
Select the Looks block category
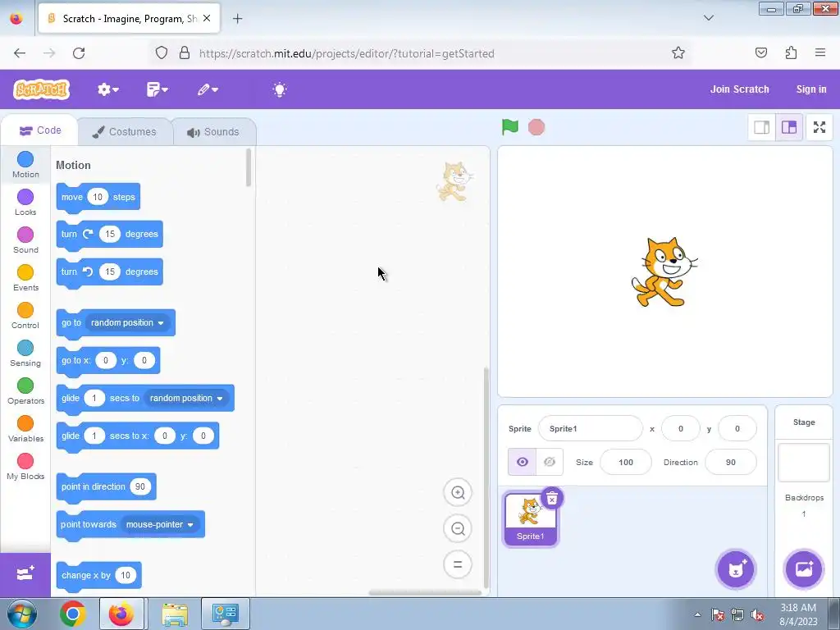point(25,203)
